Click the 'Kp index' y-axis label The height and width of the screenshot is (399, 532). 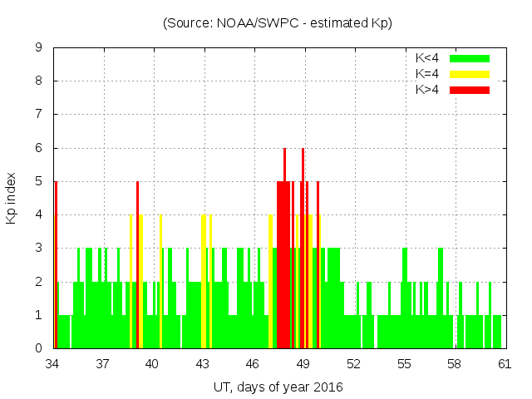point(12,199)
